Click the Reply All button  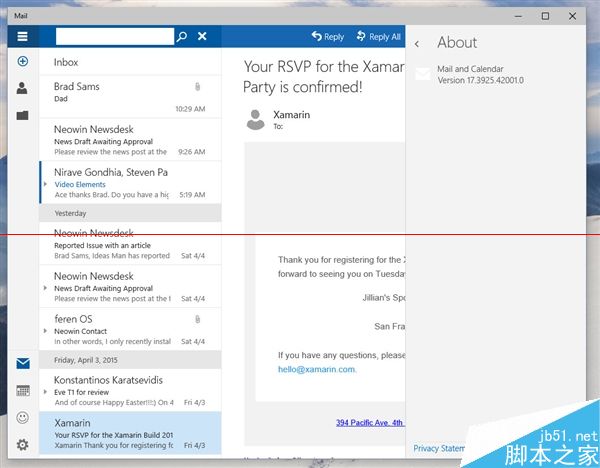point(378,36)
